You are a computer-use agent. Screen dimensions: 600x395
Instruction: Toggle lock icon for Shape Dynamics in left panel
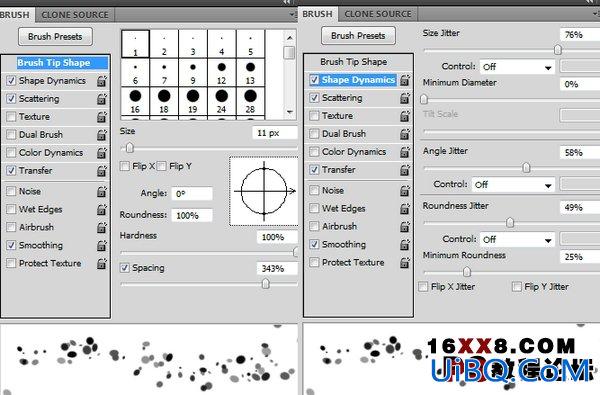tap(101, 81)
